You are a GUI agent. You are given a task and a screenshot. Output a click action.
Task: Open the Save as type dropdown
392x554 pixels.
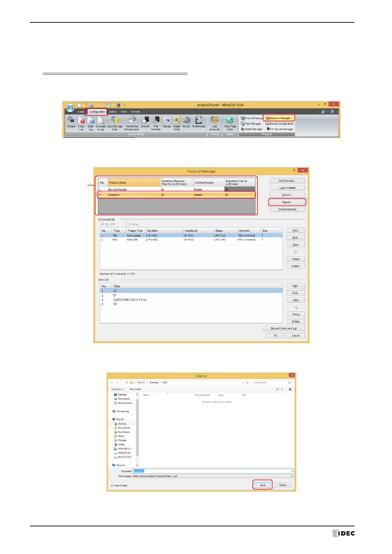(x=292, y=476)
